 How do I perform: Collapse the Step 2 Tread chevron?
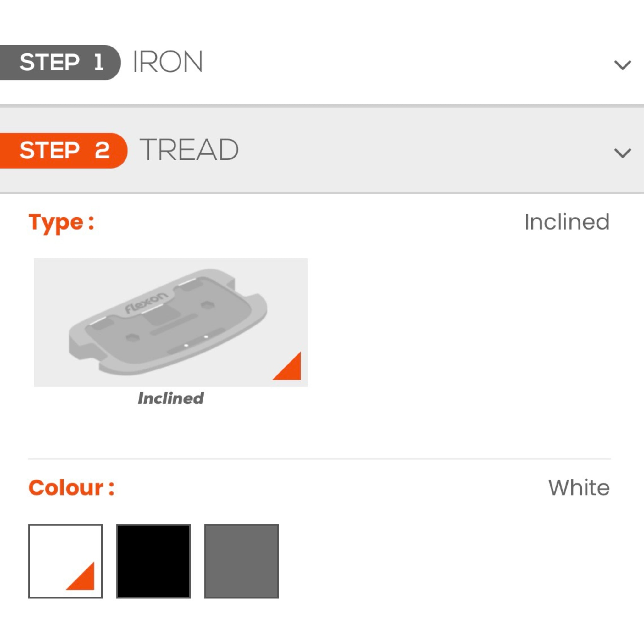(622, 153)
